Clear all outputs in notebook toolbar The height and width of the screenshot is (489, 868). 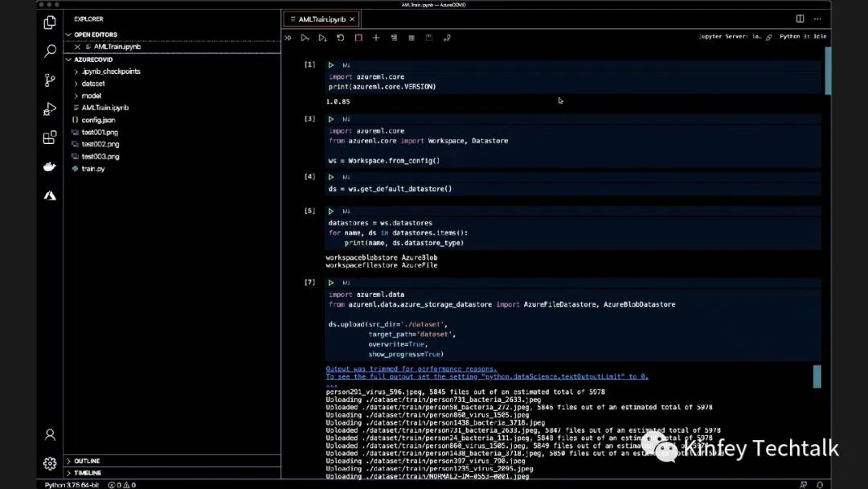coord(394,38)
